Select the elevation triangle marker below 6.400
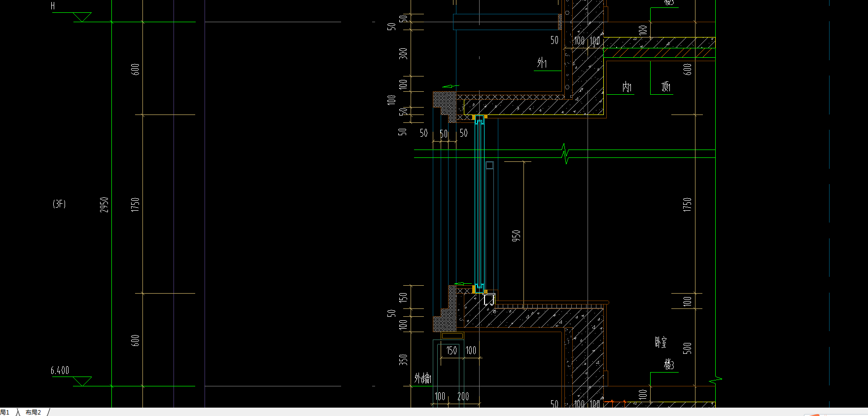The height and width of the screenshot is (416, 868). [x=82, y=381]
